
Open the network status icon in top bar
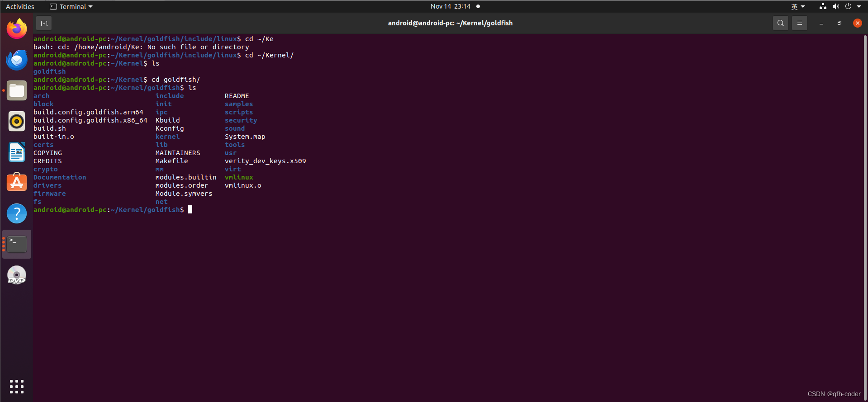[823, 6]
